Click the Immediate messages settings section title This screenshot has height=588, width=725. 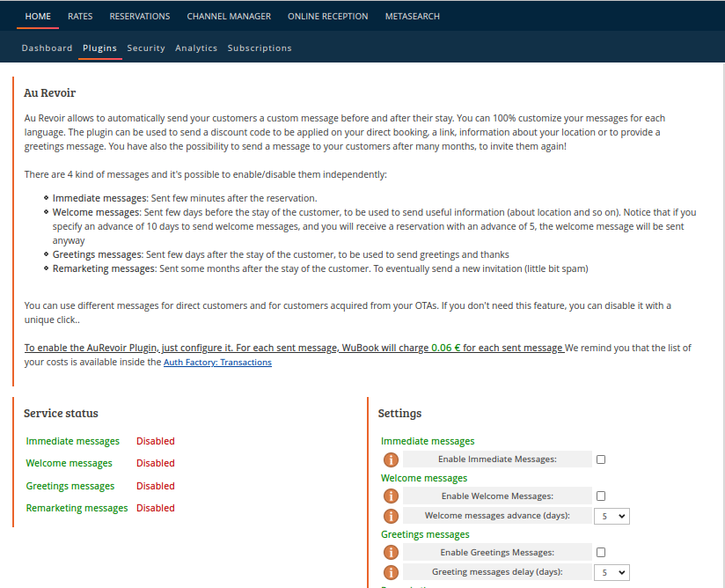(x=428, y=441)
